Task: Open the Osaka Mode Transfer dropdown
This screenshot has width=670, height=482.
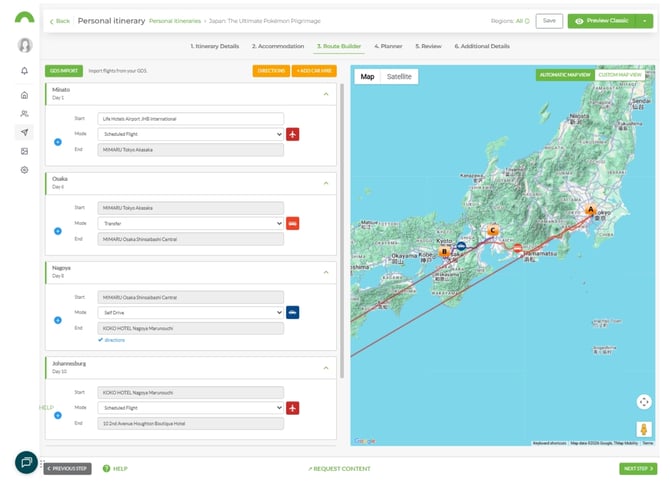Action: pos(190,223)
